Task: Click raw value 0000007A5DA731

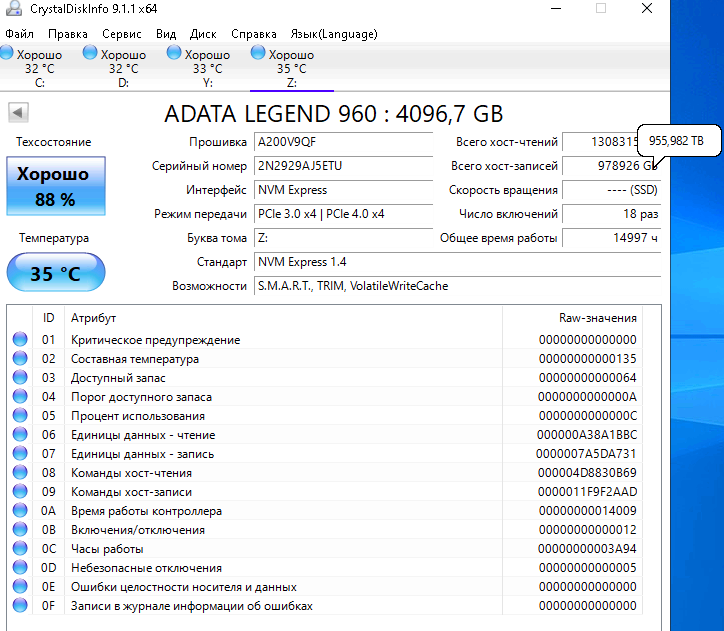Action: pyautogui.click(x=586, y=454)
